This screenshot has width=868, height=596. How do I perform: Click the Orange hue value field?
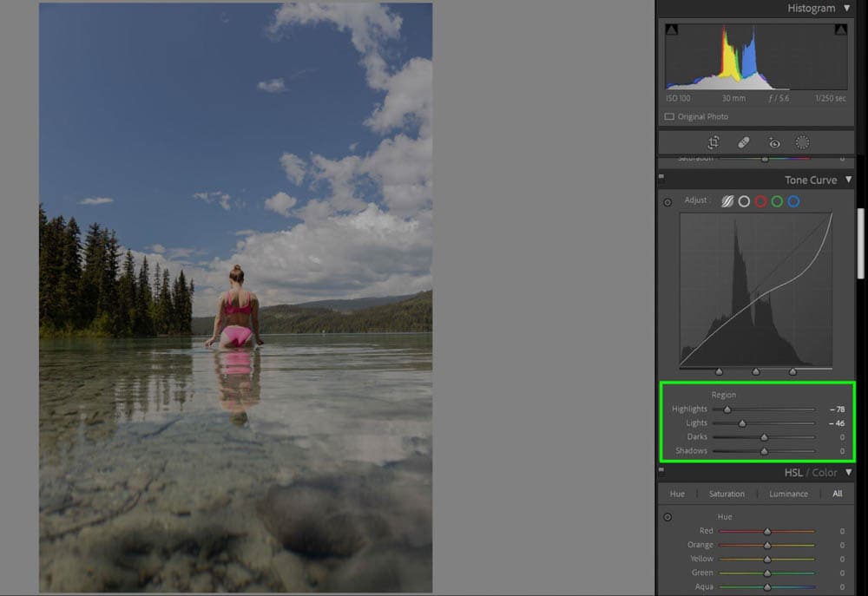[842, 545]
